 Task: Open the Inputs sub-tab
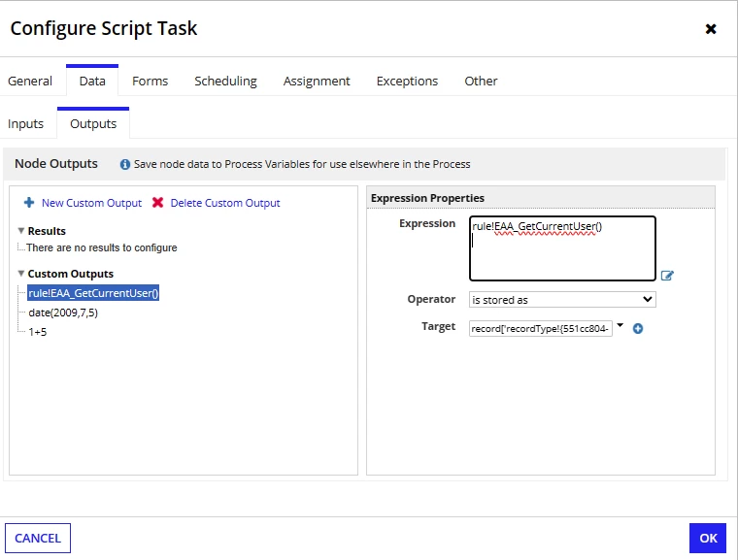25,124
